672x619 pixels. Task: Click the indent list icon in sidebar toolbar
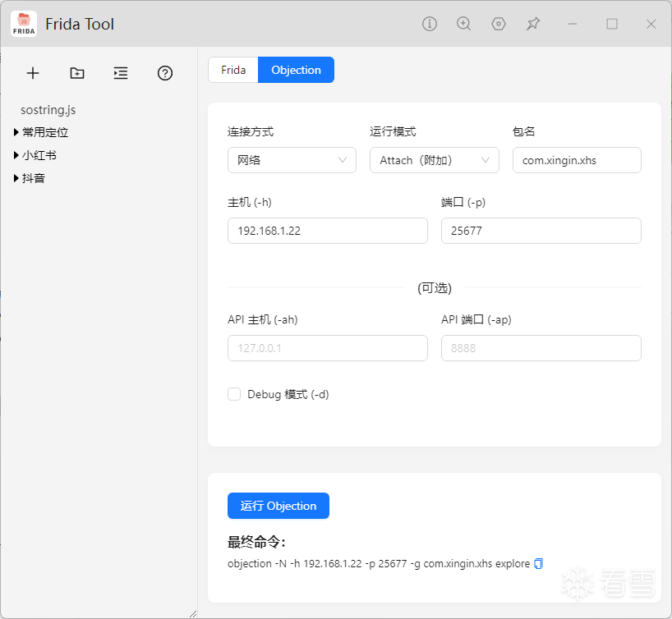click(121, 73)
